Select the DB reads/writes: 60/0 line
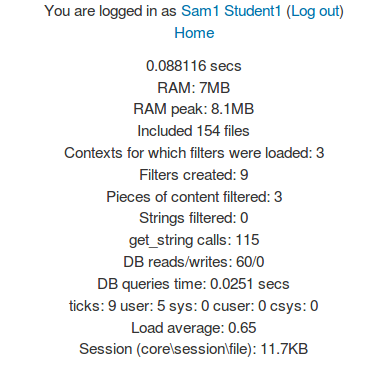This screenshot has height=366, width=391. click(194, 262)
